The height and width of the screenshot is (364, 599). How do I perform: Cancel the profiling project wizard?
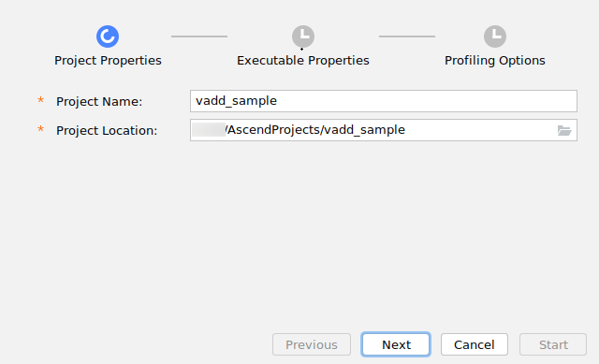click(475, 344)
